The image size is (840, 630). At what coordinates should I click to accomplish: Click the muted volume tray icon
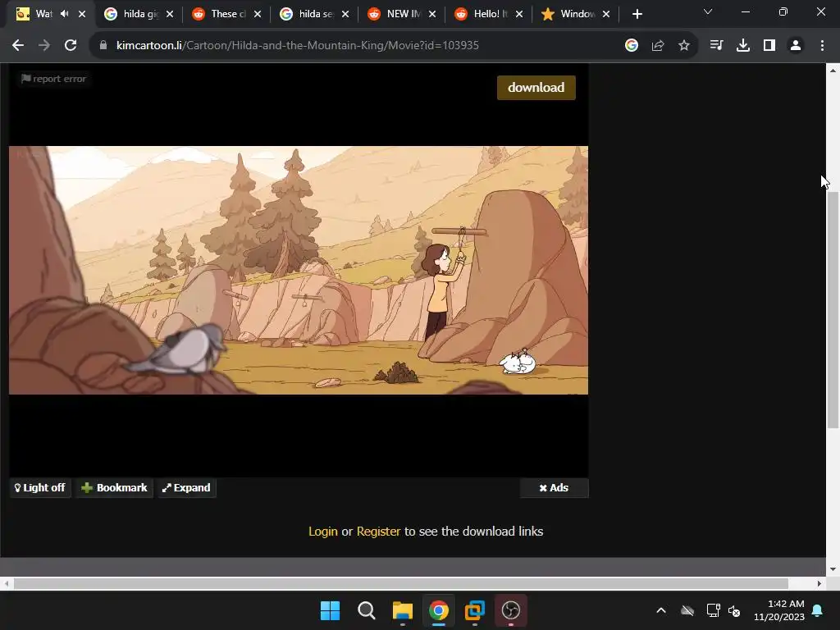(x=734, y=610)
